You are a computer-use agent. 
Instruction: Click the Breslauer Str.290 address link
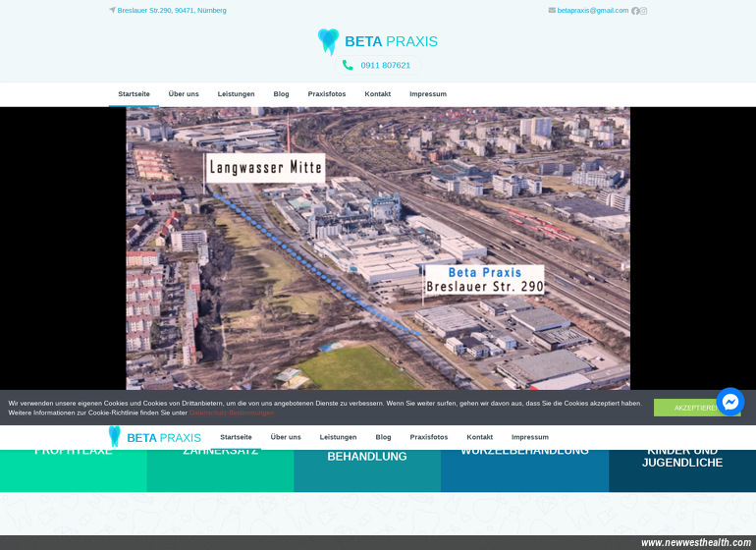172,10
